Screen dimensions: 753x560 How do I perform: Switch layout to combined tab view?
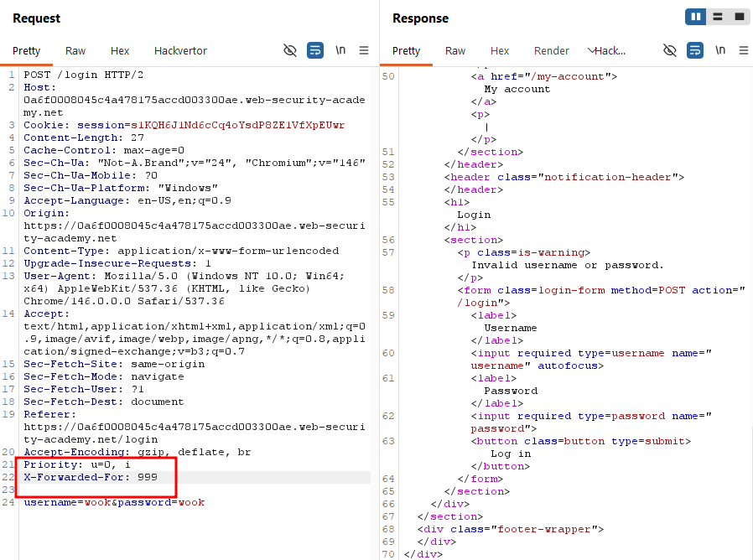click(740, 17)
